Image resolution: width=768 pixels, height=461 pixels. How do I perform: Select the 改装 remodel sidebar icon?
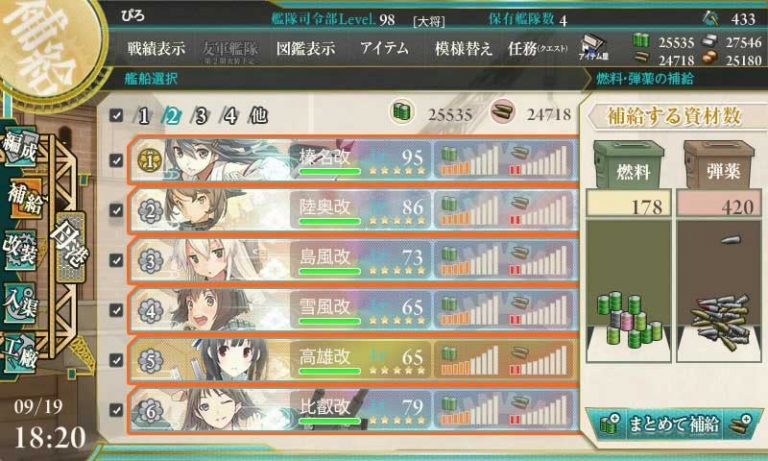[21, 250]
